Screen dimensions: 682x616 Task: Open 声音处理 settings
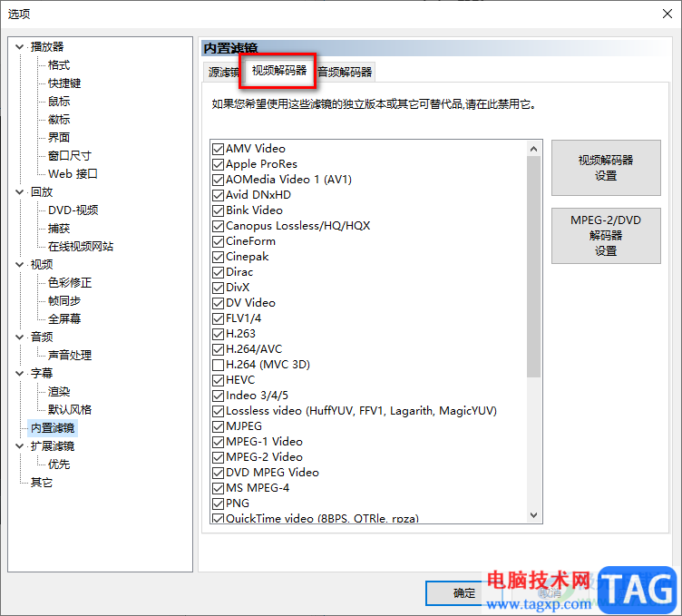[x=70, y=355]
